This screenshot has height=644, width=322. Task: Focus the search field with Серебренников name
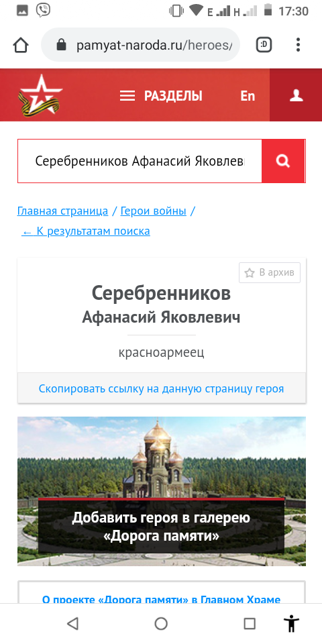click(x=140, y=161)
